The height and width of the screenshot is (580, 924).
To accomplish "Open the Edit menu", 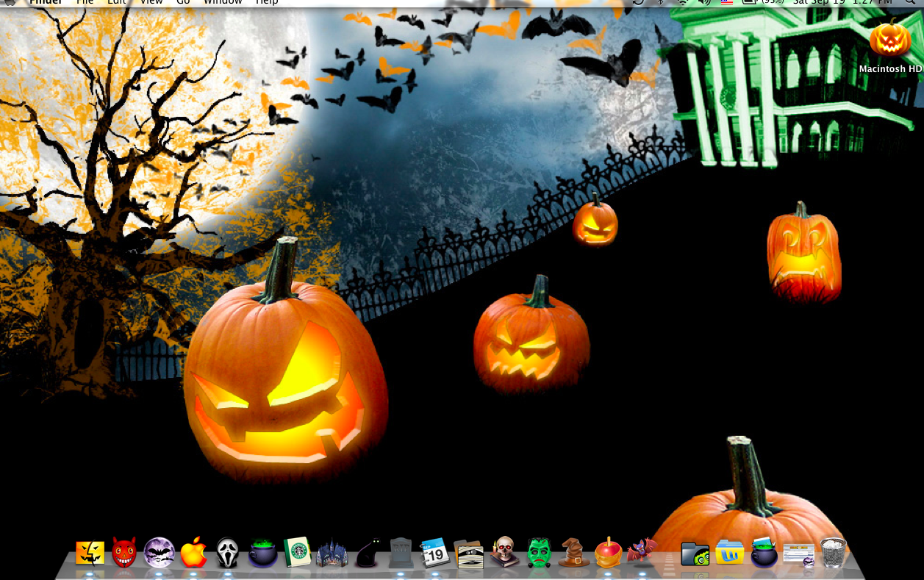I will point(116,2).
